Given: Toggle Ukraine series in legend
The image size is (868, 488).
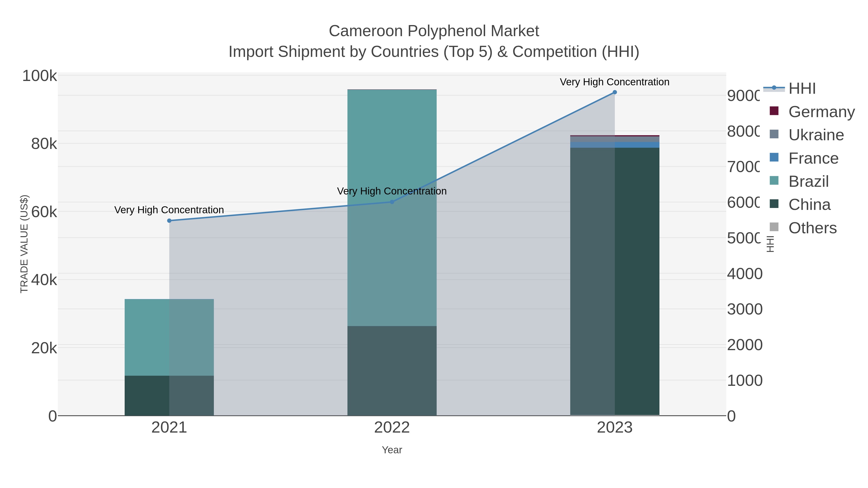Looking at the screenshot, I should pos(807,135).
